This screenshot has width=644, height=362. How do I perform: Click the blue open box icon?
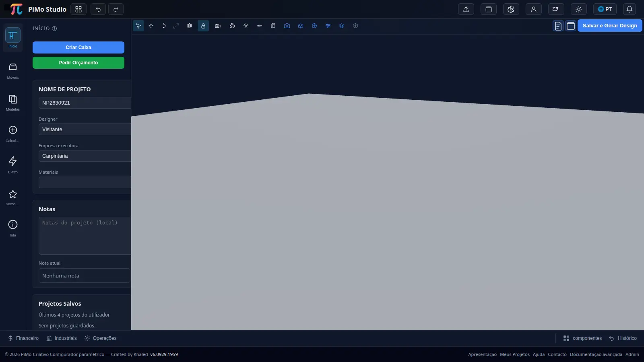(301, 26)
